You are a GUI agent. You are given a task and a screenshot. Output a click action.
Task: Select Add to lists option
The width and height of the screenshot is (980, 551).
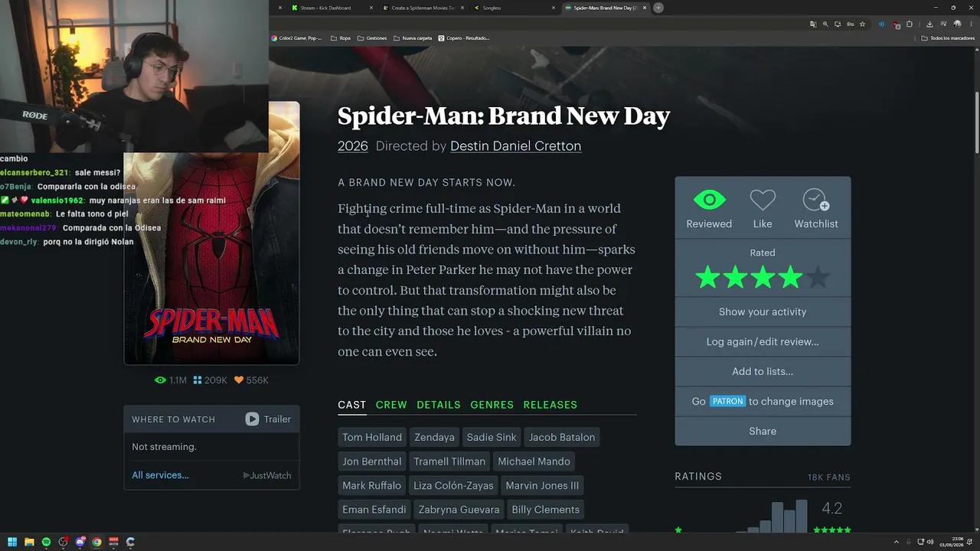pyautogui.click(x=763, y=371)
